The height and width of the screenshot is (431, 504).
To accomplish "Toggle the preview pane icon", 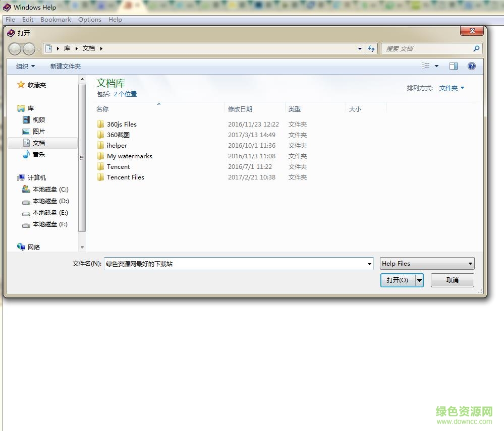I will tap(453, 66).
